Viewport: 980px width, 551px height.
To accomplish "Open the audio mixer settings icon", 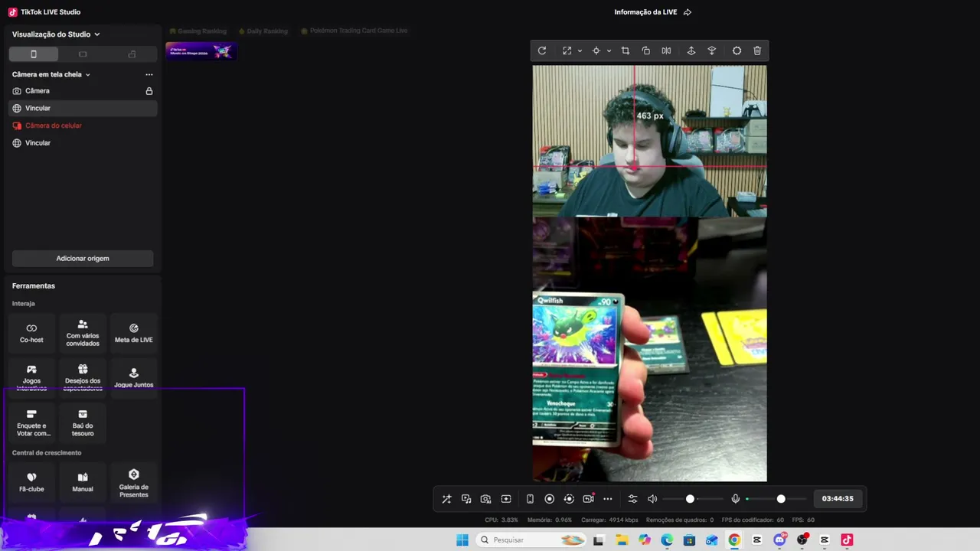I will pyautogui.click(x=632, y=499).
